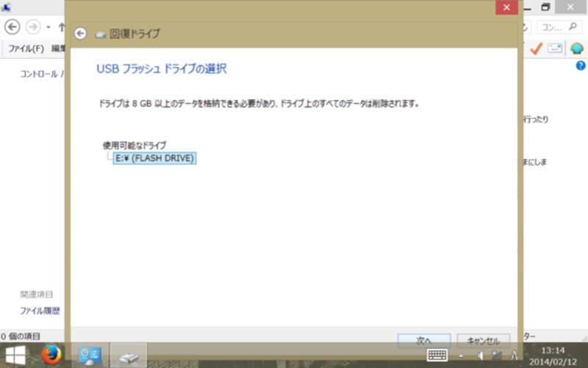The image size is (588, 368).
Task: Click the Control Panel window title icon
Action: tap(6, 7)
